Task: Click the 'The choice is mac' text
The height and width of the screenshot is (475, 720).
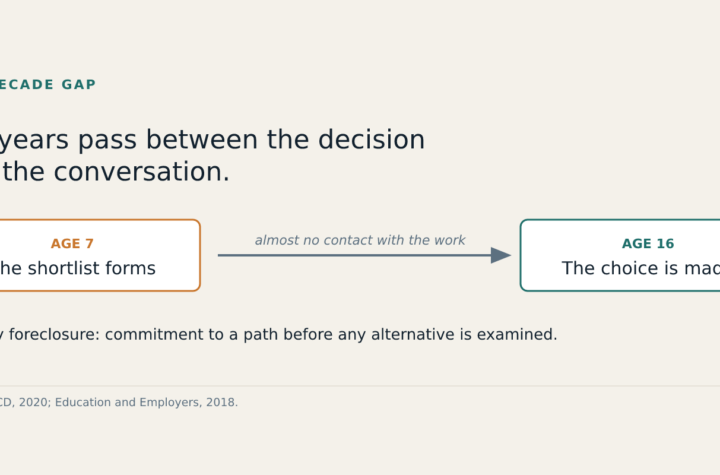Action: pos(641,268)
